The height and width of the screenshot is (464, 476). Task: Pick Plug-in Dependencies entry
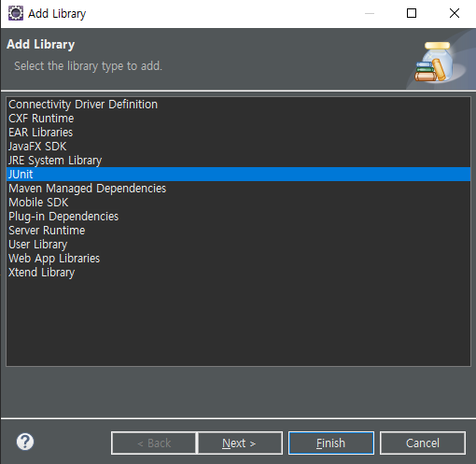click(x=238, y=217)
